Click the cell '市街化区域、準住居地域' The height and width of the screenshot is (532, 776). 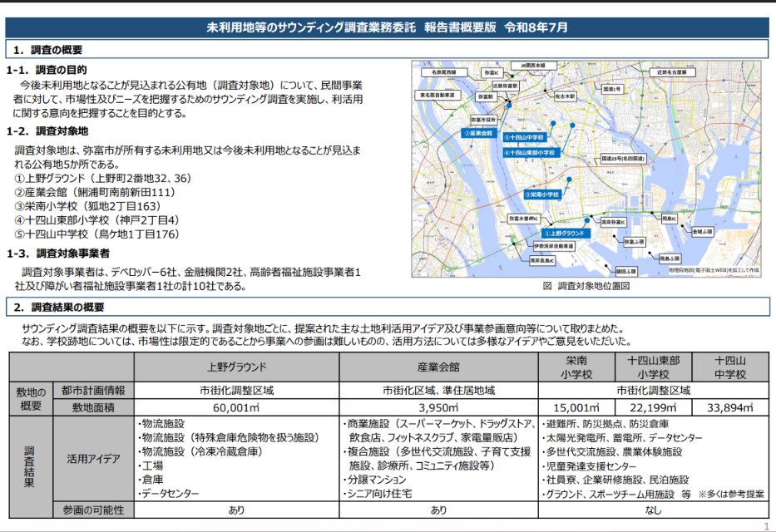438,390
